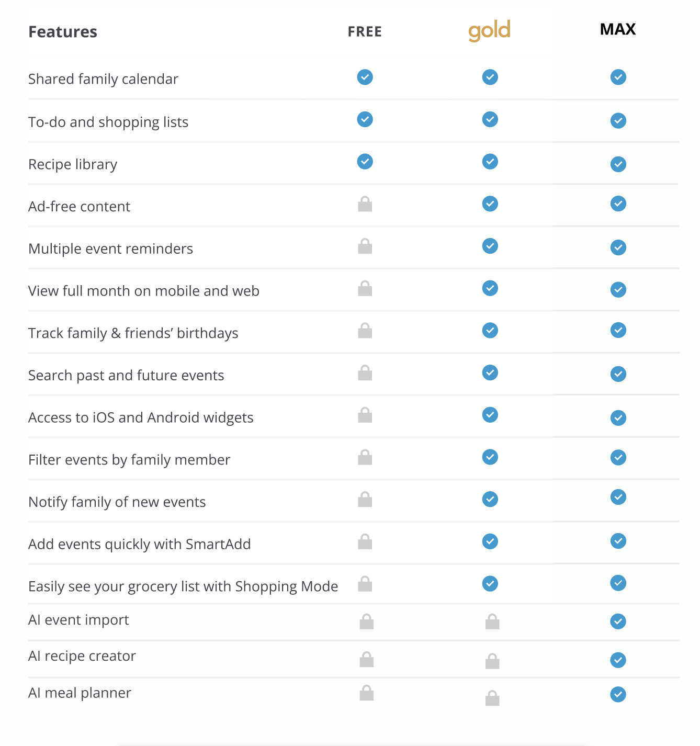Viewport: 700px width, 746px height.
Task: Click Gold checkmark for Search past and future events
Action: click(x=490, y=372)
